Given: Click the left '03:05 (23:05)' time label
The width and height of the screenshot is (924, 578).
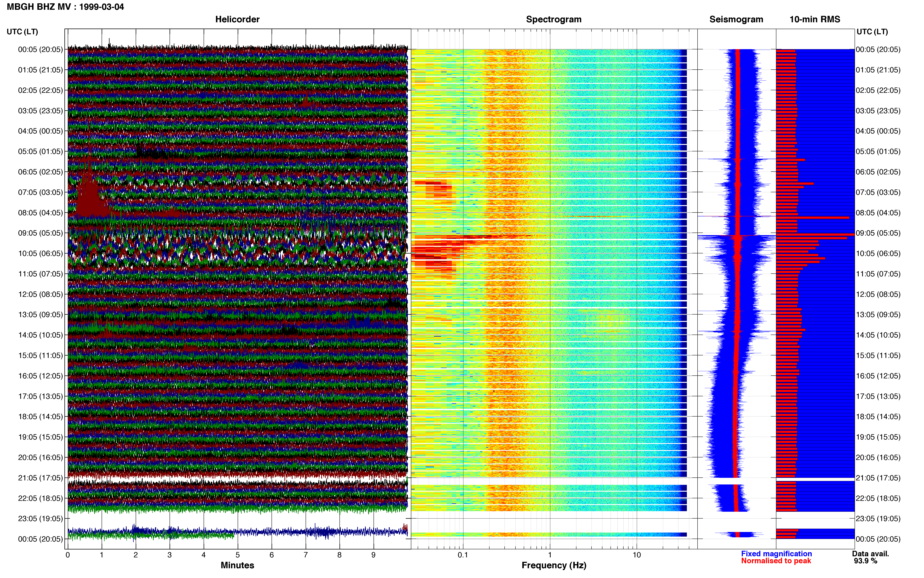Looking at the screenshot, I should click(x=40, y=111).
